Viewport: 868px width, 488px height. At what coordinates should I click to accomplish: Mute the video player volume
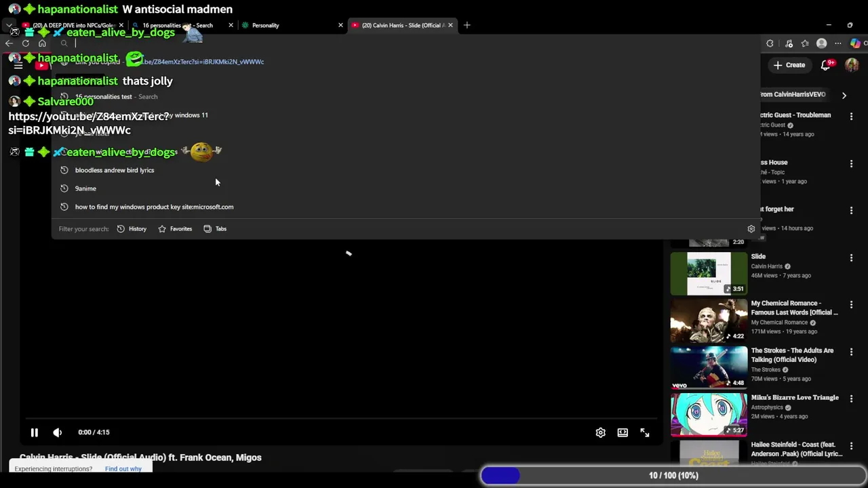point(57,432)
